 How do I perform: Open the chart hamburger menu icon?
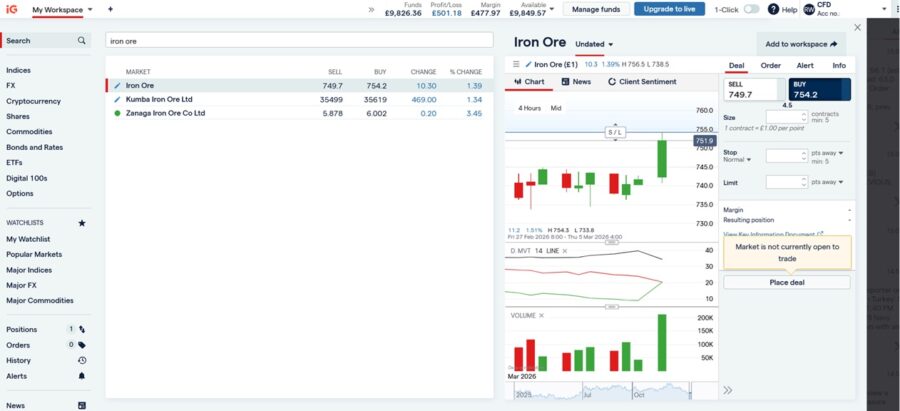(515, 64)
